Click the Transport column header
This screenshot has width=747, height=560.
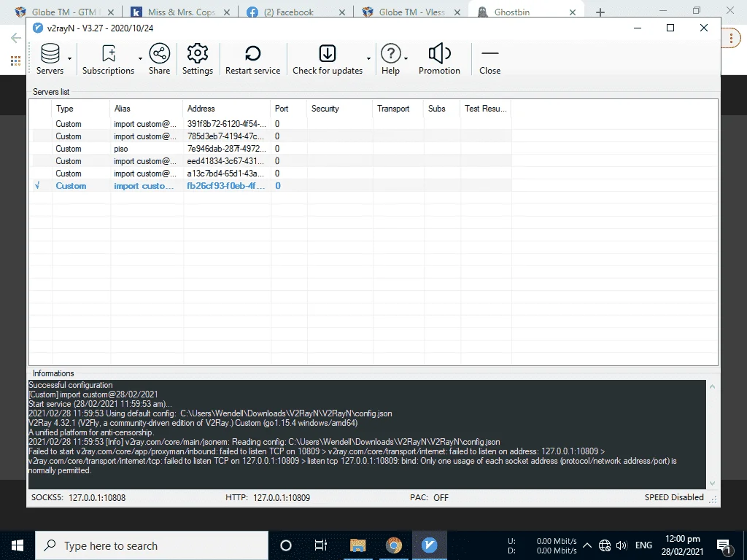point(398,109)
